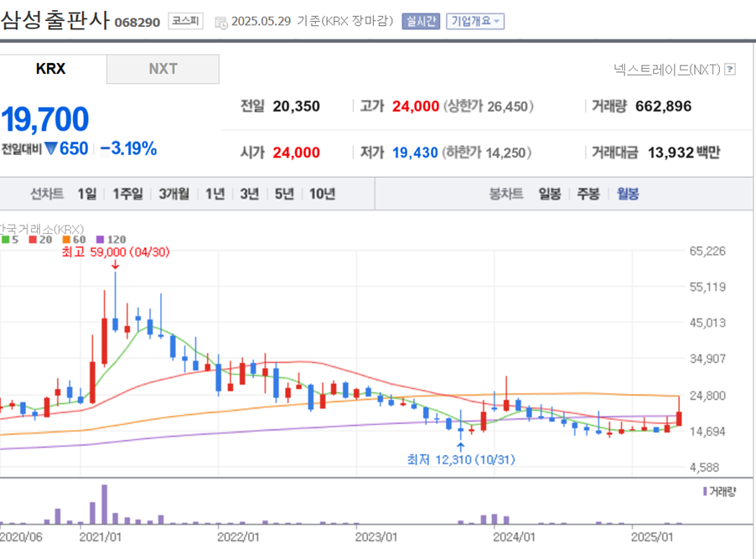
Task: Select the 주봉 weekly candle chart
Action: [588, 194]
